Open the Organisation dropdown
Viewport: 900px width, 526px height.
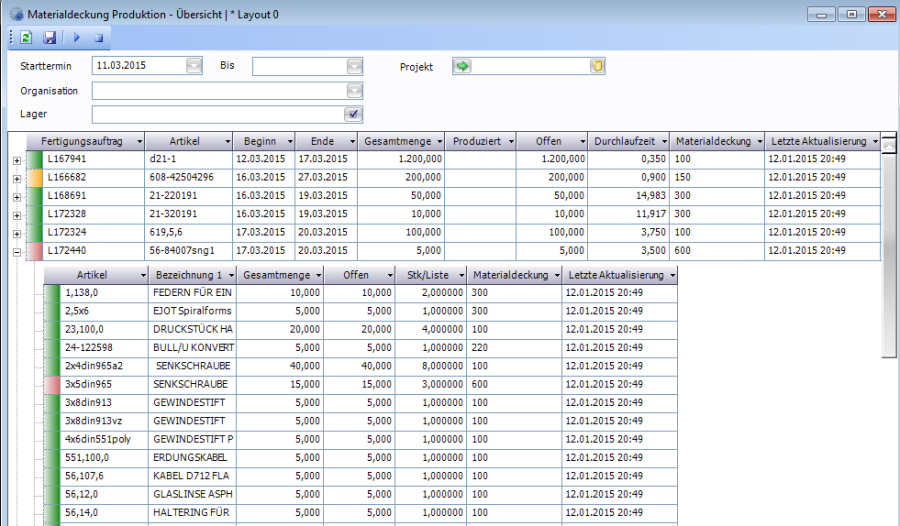click(x=354, y=91)
